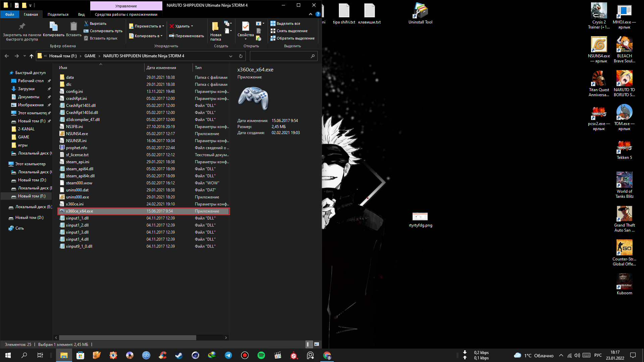Open Microsoft Store from taskbar
Viewport: 644px width, 362px height.
tap(80, 355)
